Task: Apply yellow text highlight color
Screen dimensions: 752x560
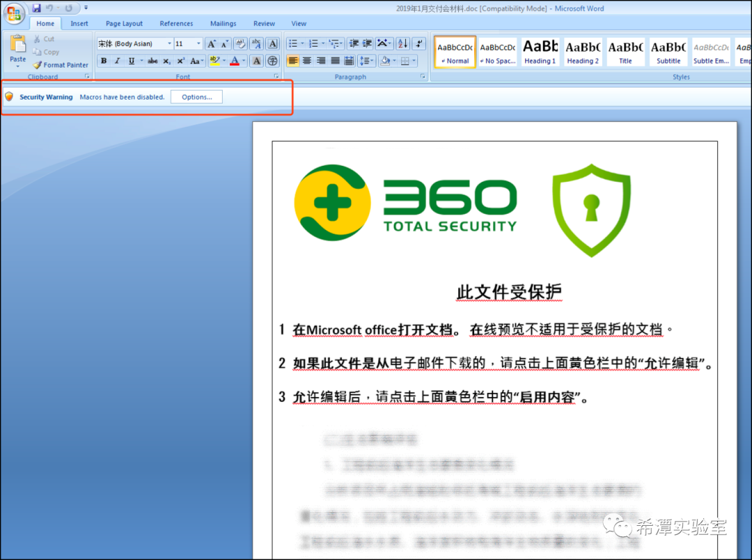Action: [215, 61]
